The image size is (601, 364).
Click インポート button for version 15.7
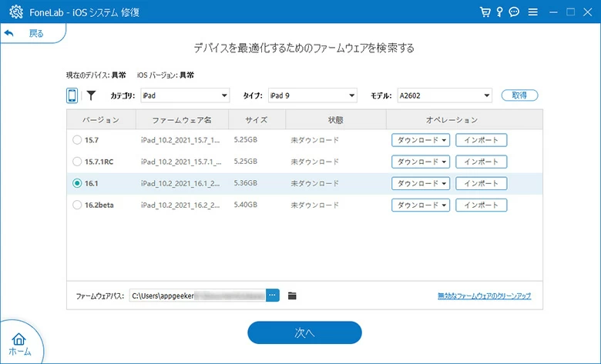[481, 140]
